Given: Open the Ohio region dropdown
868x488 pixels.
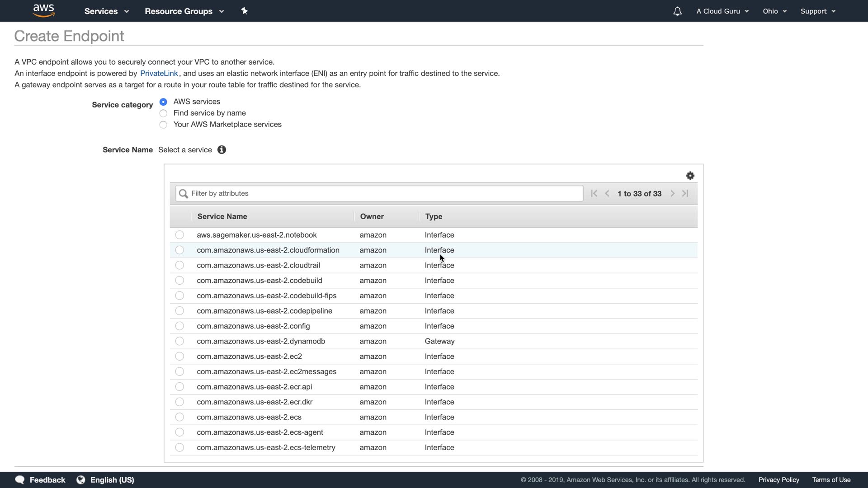Looking at the screenshot, I should [774, 11].
